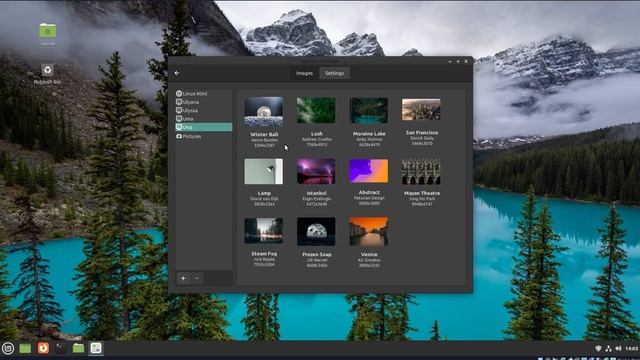Choose the Abstract wallpaper thumbnail

coord(369,171)
